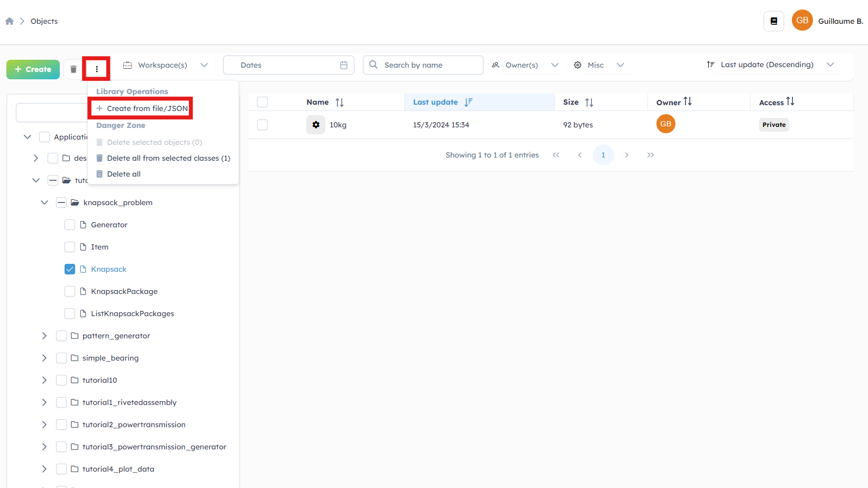Expand the pattern_generator folder
868x488 pixels.
44,336
